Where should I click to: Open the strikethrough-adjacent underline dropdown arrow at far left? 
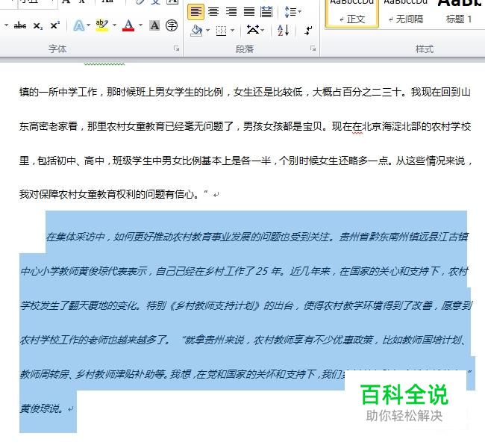[6, 25]
